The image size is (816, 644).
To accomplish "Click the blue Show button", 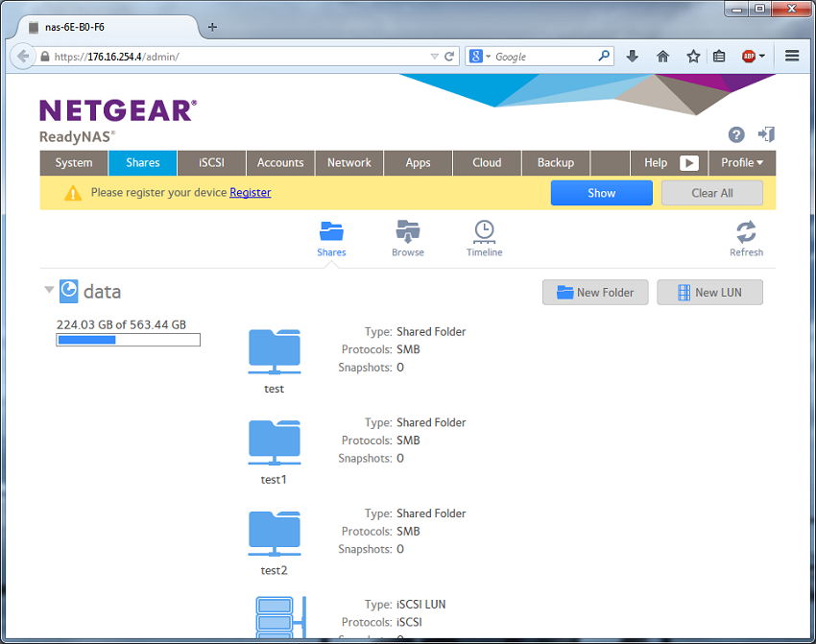I will click(601, 193).
